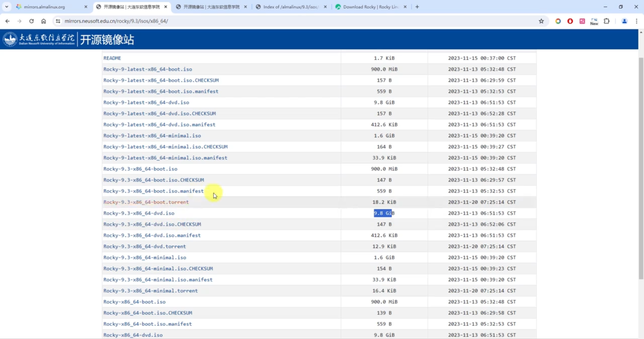Reload the current page
Viewport: 644px width, 339px height.
tap(32, 21)
